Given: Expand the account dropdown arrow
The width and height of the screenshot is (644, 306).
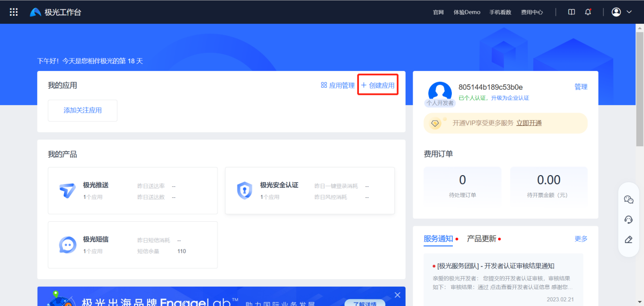Looking at the screenshot, I should [629, 12].
